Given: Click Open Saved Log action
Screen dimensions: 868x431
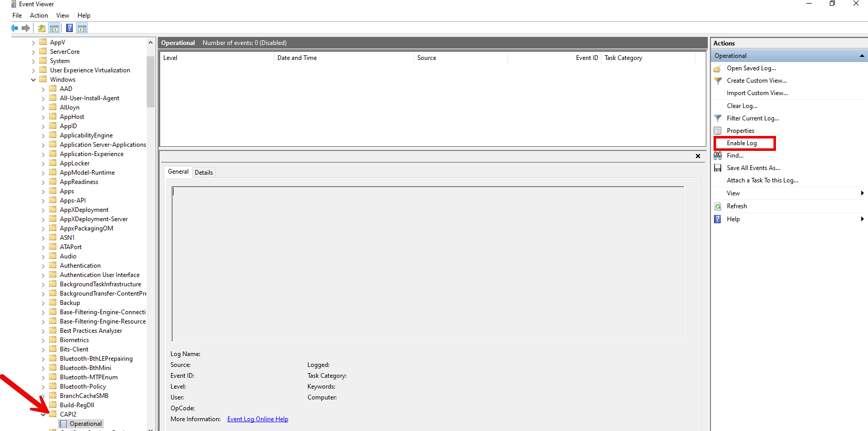Looking at the screenshot, I should click(751, 68).
